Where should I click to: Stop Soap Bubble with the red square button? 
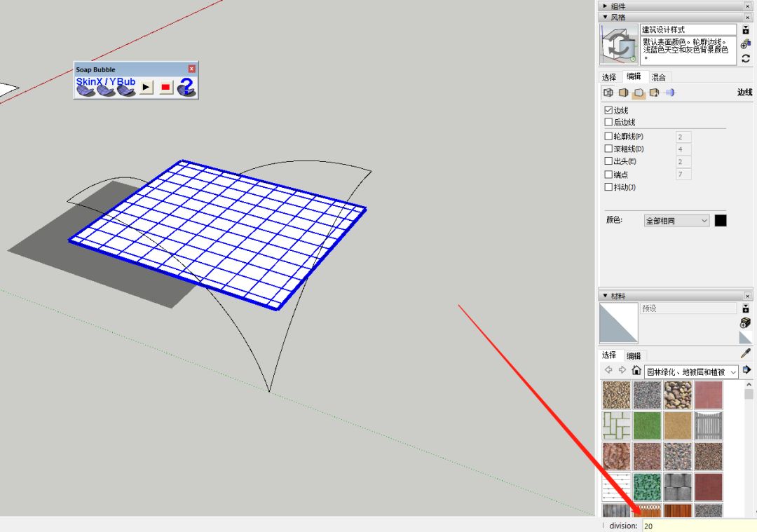[x=165, y=88]
